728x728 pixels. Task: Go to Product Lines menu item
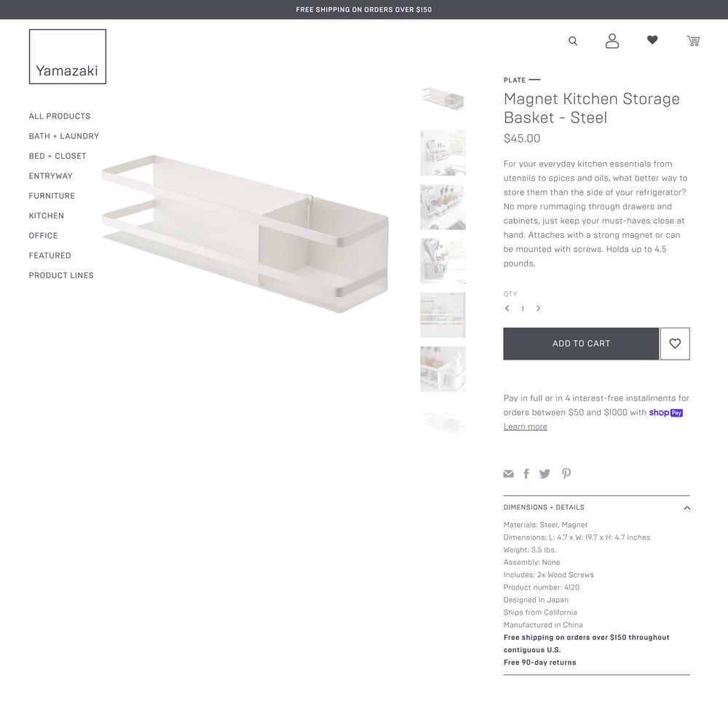click(61, 275)
